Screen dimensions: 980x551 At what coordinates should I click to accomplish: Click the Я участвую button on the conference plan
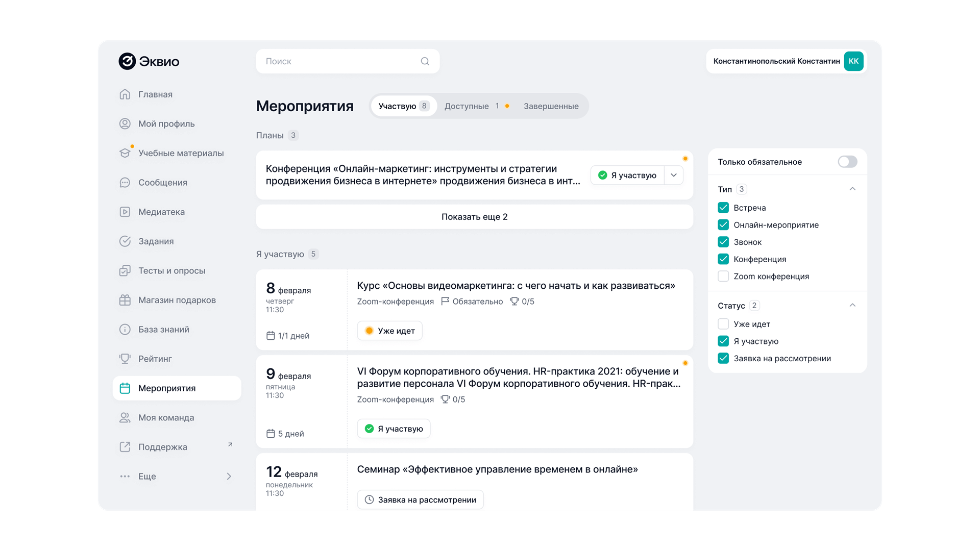(x=627, y=175)
